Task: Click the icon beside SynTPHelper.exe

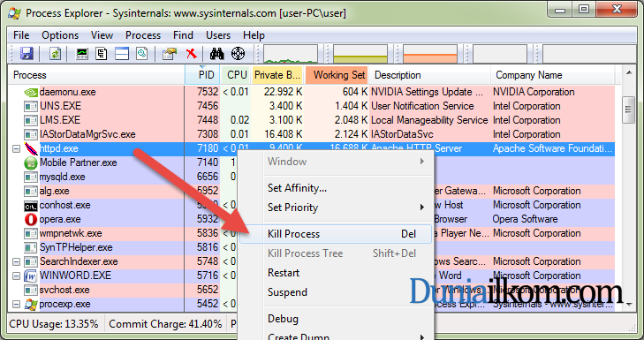Action: coord(31,248)
